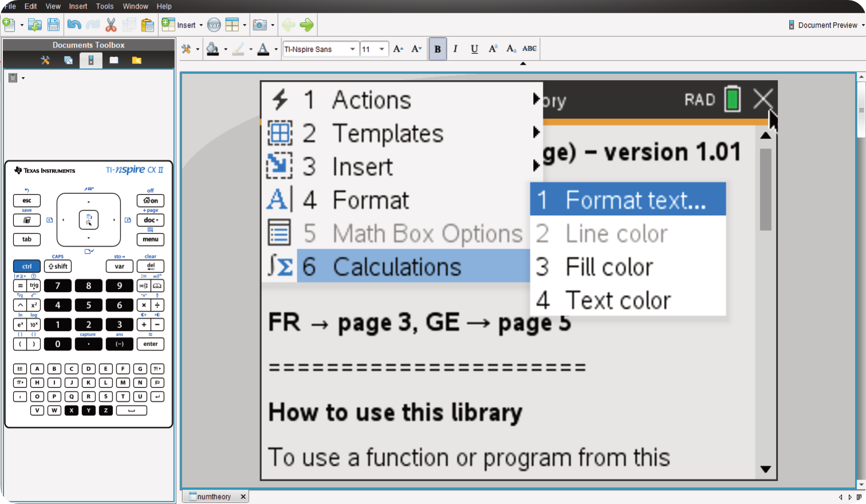Toggle Underline text formatting
This screenshot has width=866, height=504.
click(474, 49)
